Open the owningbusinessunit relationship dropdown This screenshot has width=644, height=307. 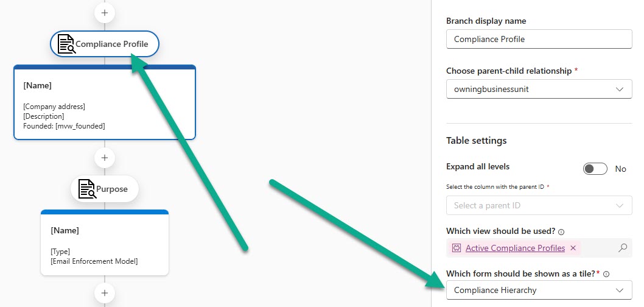[x=539, y=89]
